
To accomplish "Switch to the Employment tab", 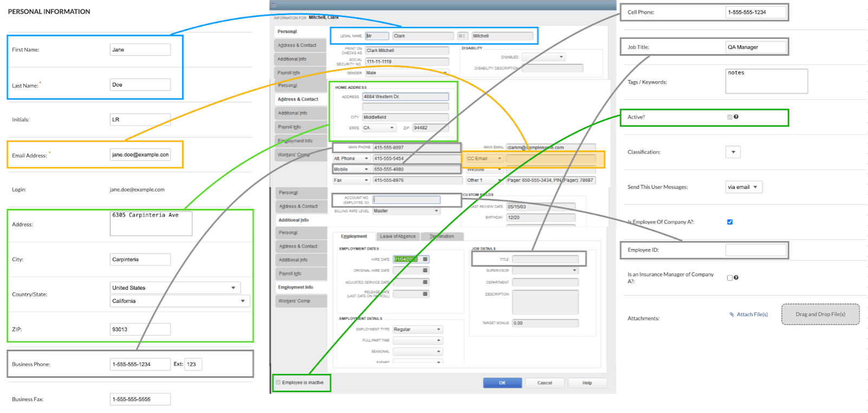I will pos(354,237).
